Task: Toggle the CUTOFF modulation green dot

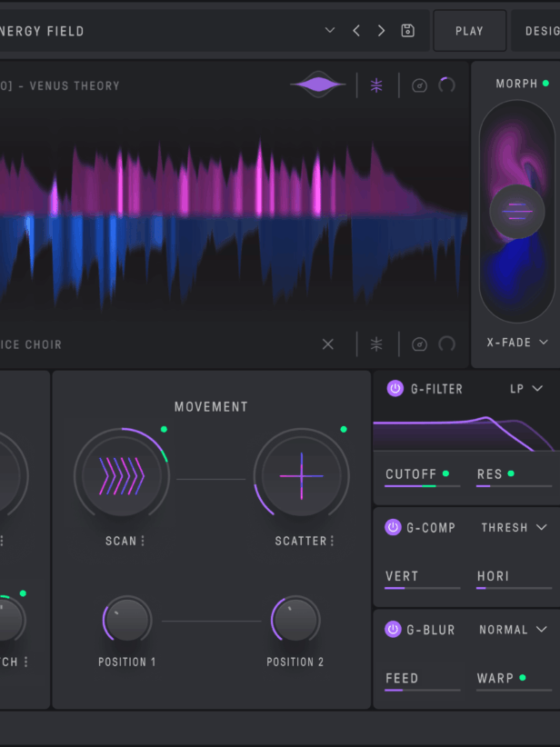Action: [445, 473]
